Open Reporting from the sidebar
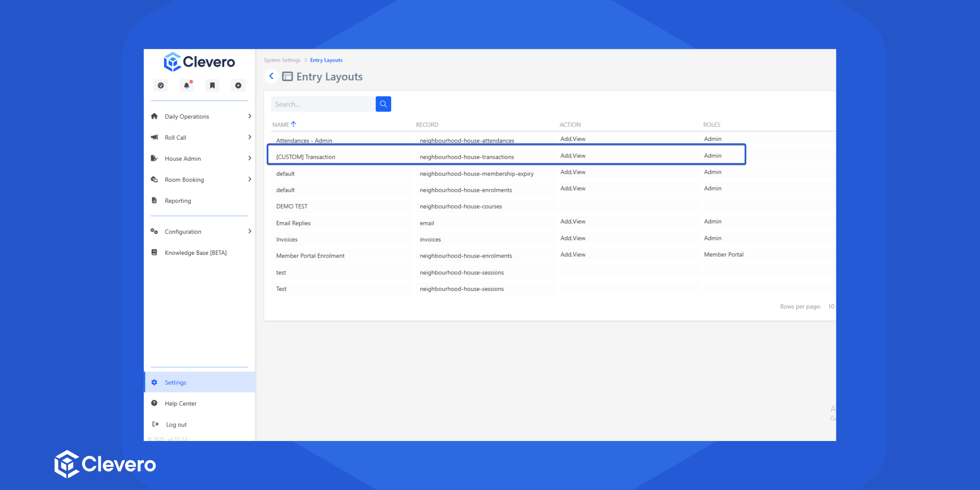This screenshot has height=490, width=980. tap(178, 200)
